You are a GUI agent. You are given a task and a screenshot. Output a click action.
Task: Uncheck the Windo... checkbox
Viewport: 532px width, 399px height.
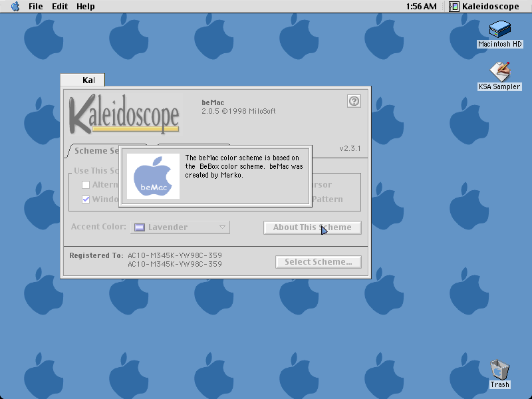coord(86,199)
